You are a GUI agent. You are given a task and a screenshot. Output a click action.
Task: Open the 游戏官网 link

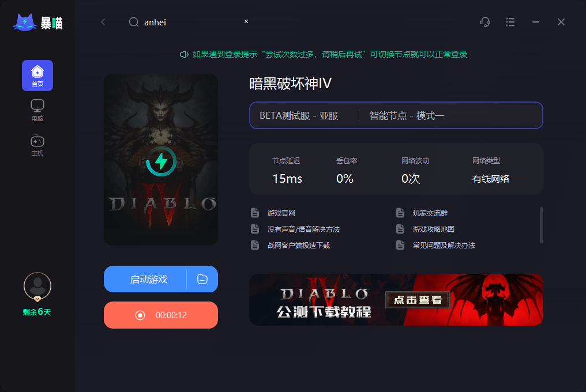pyautogui.click(x=281, y=213)
